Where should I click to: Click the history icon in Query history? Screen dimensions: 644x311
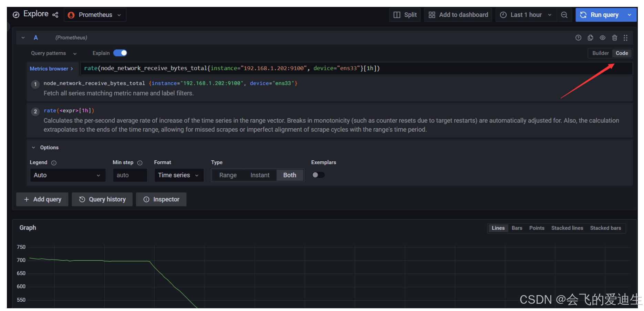tap(82, 199)
